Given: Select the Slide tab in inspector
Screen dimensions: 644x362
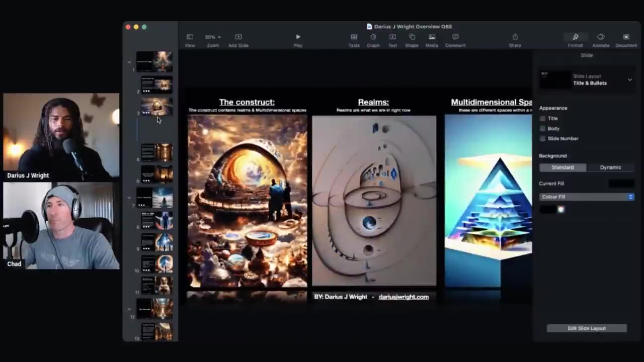Looking at the screenshot, I should [x=587, y=55].
